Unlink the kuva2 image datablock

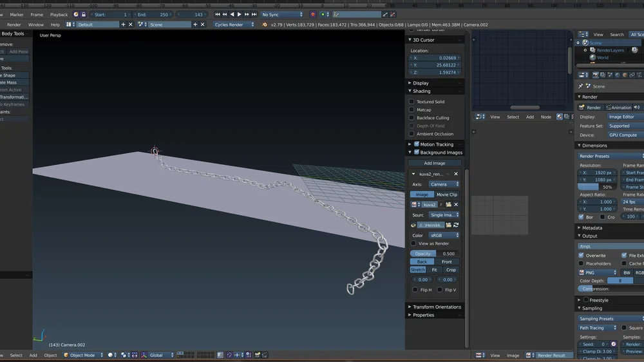pyautogui.click(x=456, y=205)
